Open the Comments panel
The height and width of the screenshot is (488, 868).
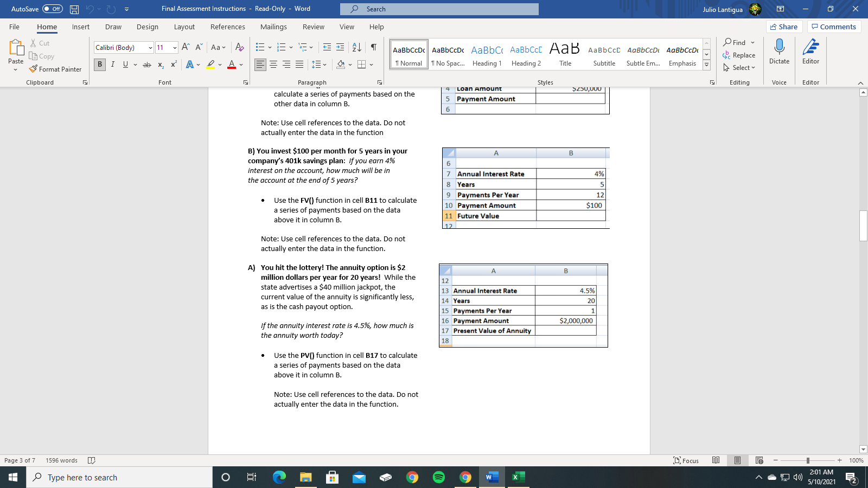834,26
